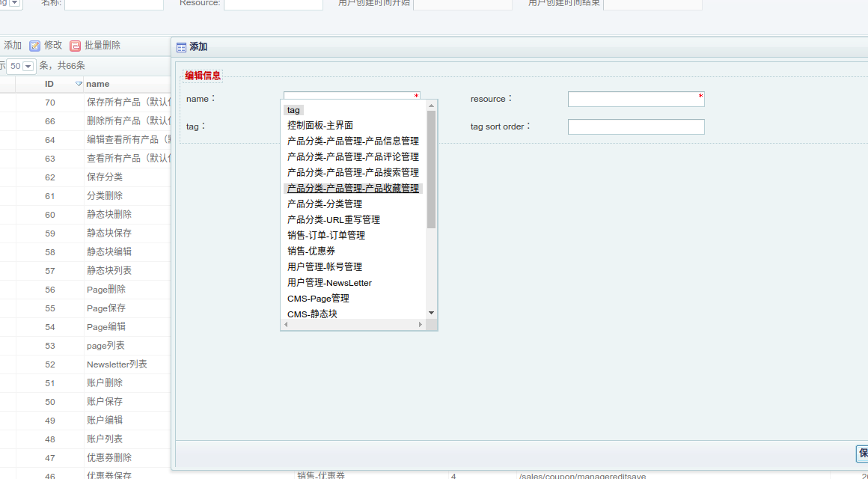
Task: Click the save button at dialog bottom right
Action: coord(862,454)
